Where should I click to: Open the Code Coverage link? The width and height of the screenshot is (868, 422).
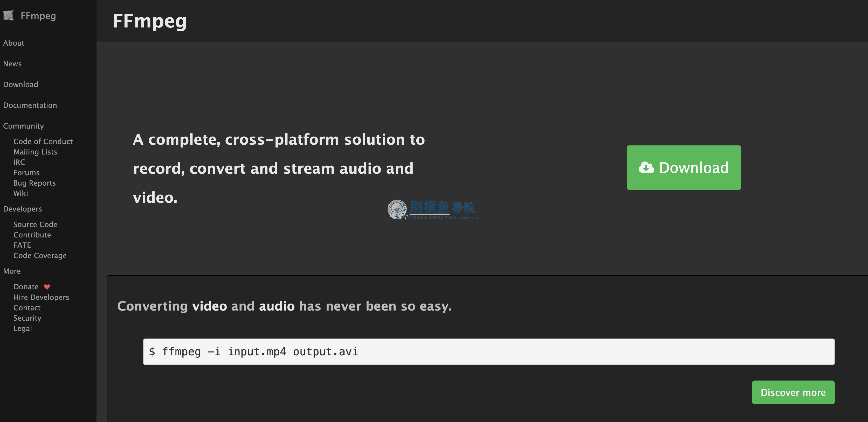[40, 256]
